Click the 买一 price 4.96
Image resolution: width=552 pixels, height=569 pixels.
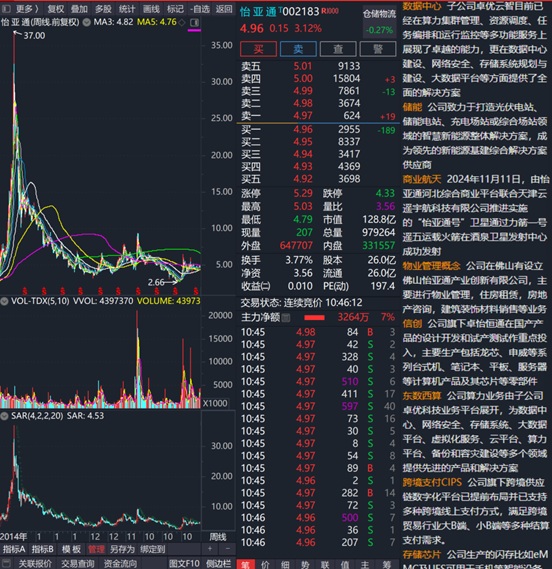pyautogui.click(x=303, y=130)
